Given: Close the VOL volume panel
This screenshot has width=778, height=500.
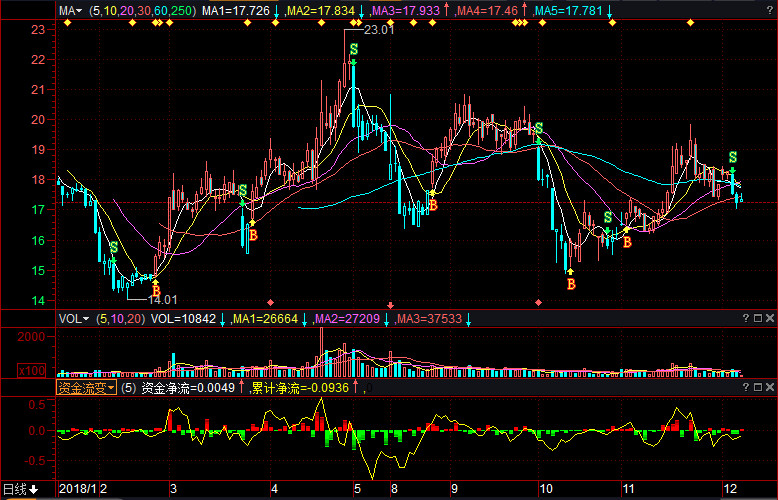Looking at the screenshot, I should pos(769,318).
